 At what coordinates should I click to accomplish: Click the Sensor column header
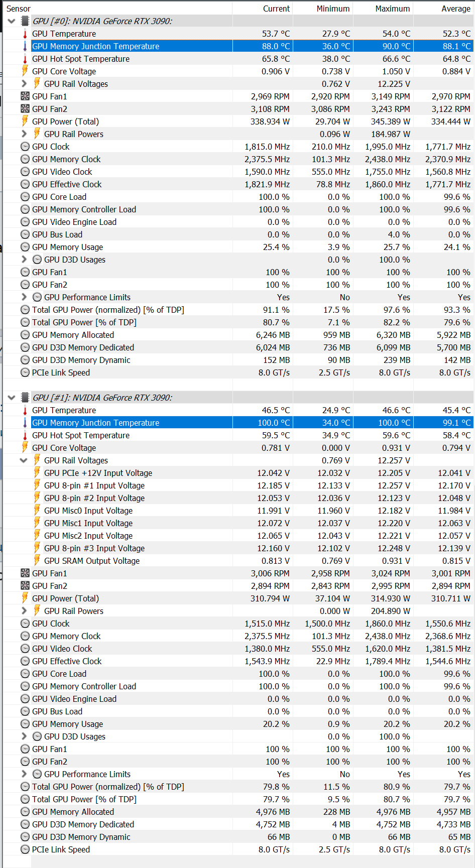coord(19,9)
